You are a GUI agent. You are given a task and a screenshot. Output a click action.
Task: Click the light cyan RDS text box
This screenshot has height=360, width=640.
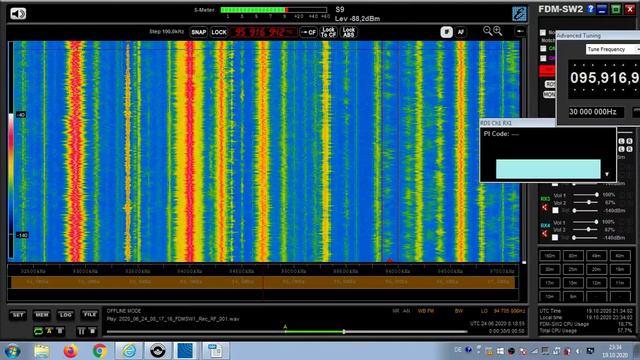pos(548,169)
